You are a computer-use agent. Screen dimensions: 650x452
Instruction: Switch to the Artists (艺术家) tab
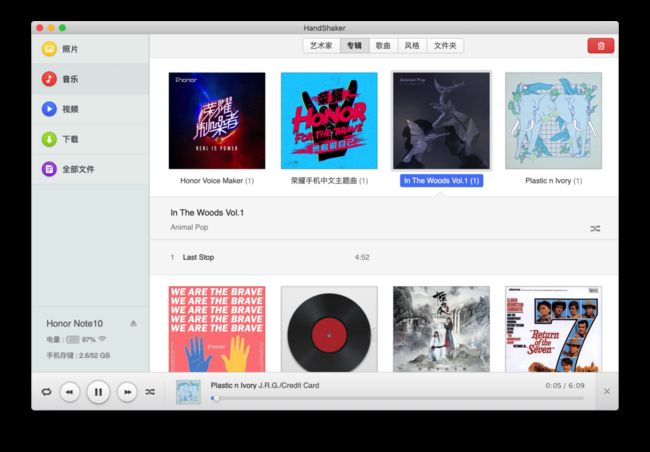pos(321,46)
